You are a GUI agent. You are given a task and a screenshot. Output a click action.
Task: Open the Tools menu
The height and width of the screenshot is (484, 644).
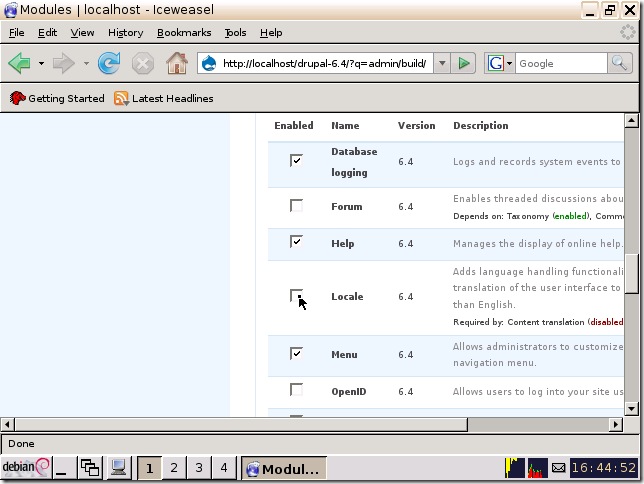(235, 32)
